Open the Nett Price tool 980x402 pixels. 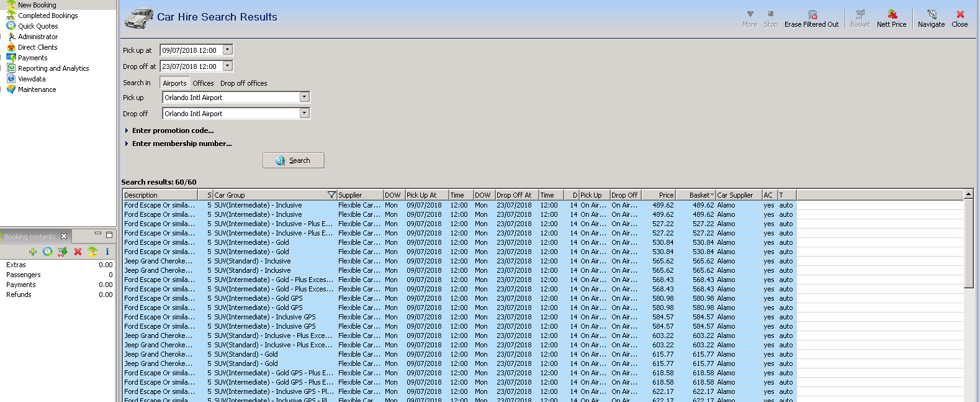[891, 19]
